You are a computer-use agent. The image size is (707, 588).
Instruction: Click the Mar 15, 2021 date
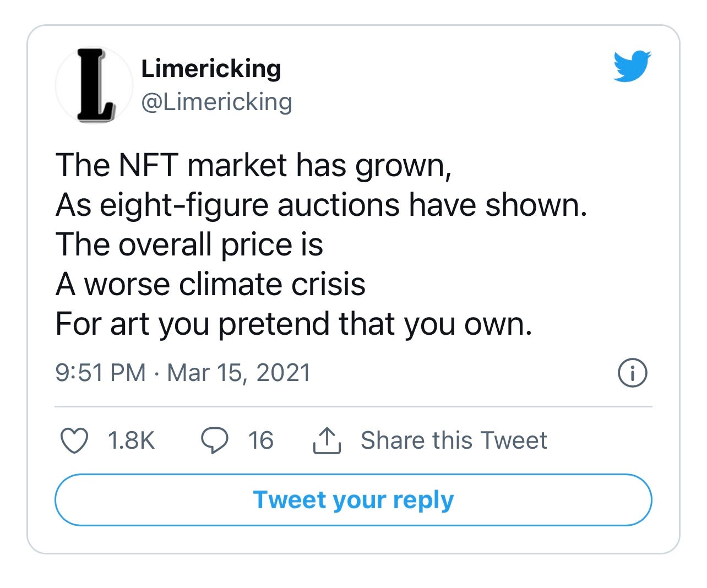(239, 373)
